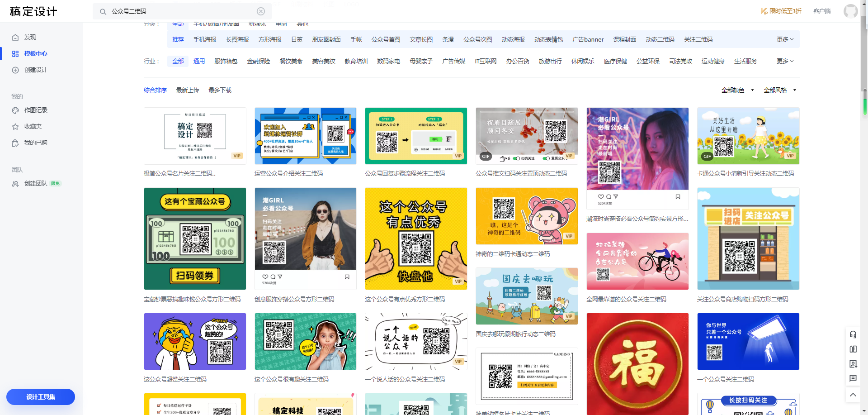Open the 运营公众号介绍关注二维码 template thumbnail
The height and width of the screenshot is (415, 868).
pos(306,136)
